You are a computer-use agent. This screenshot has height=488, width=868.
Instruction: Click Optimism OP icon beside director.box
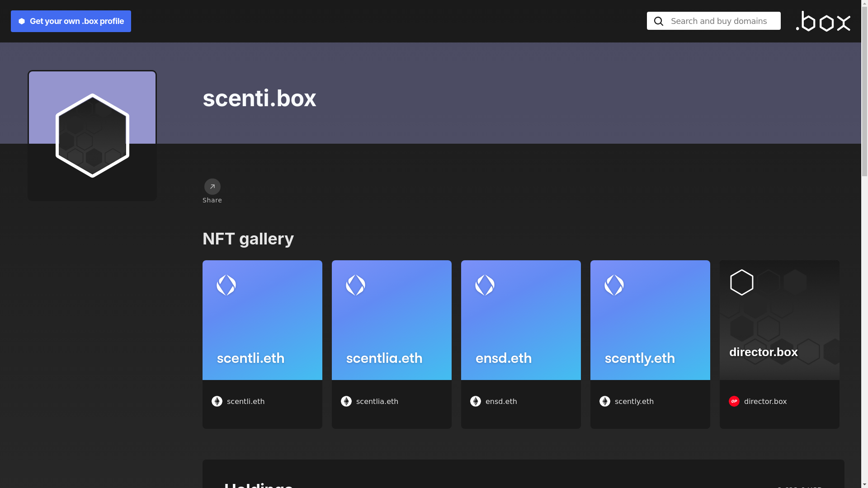tap(734, 401)
